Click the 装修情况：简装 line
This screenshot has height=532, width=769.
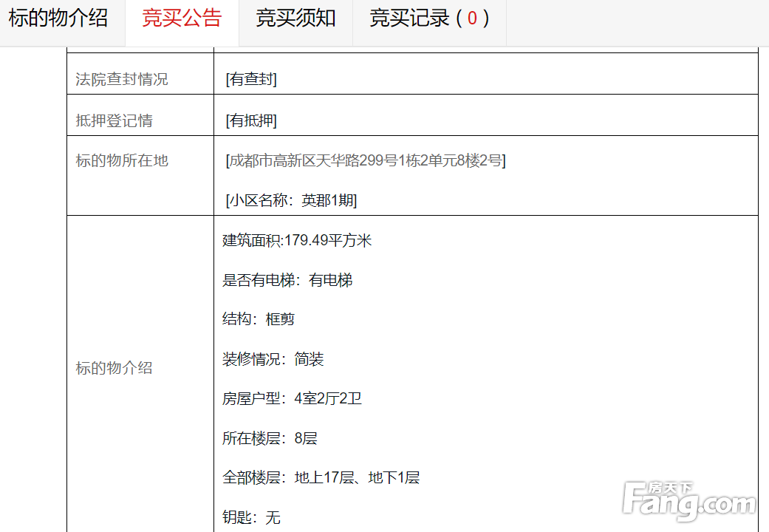coord(273,359)
